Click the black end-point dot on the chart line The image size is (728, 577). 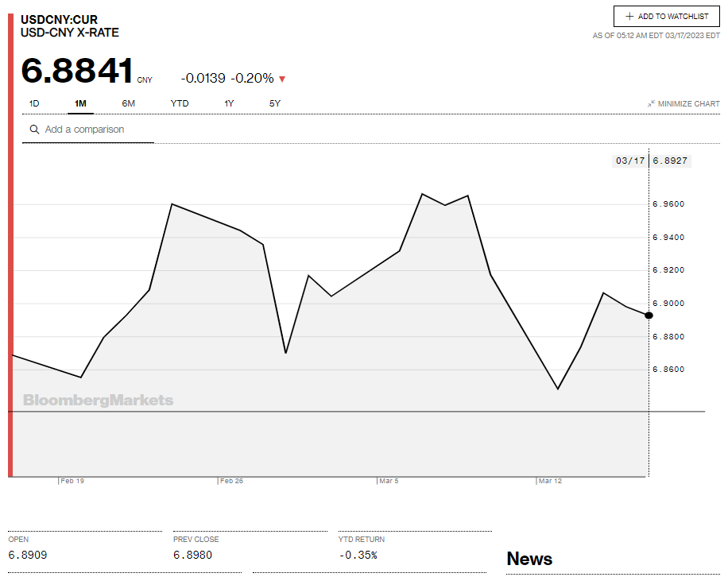[x=649, y=316]
